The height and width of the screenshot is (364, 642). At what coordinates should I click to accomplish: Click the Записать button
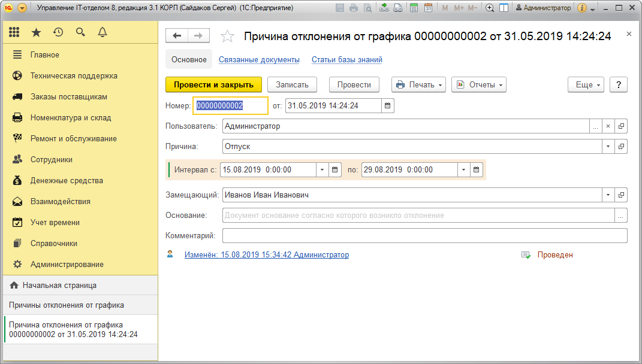(292, 84)
